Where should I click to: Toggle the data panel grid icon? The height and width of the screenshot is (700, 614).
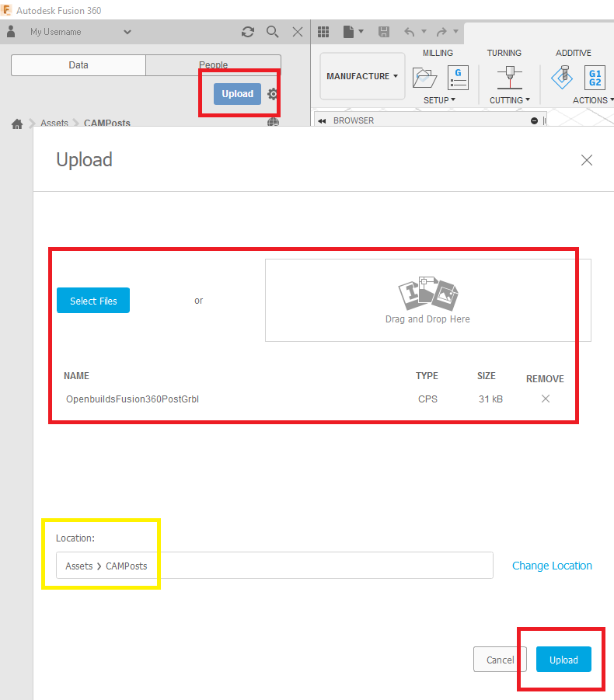pyautogui.click(x=323, y=32)
